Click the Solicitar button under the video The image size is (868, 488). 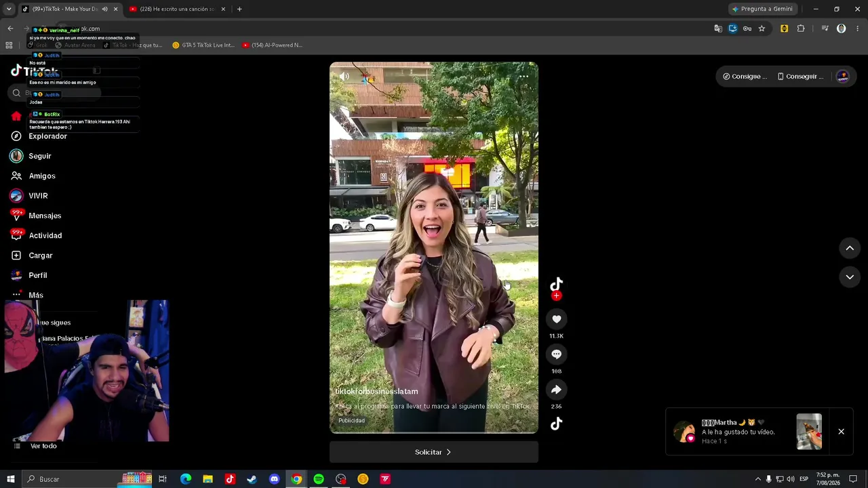click(434, 452)
